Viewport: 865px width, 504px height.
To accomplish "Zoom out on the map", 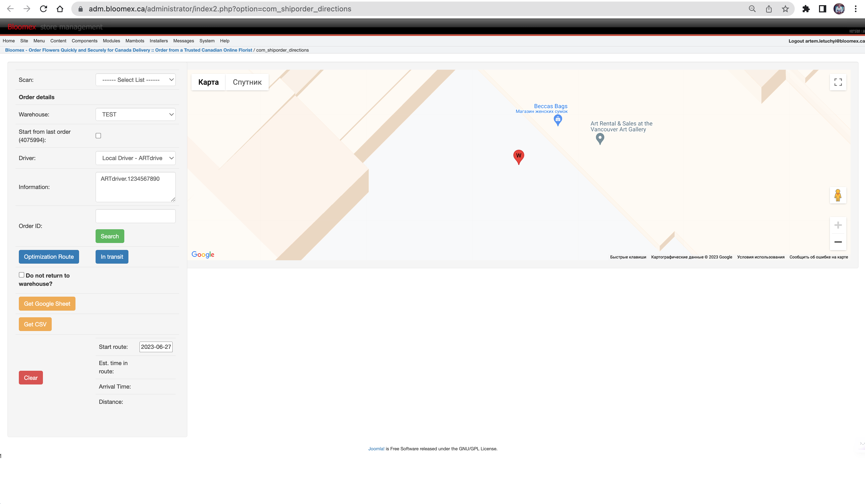I will 838,242.
